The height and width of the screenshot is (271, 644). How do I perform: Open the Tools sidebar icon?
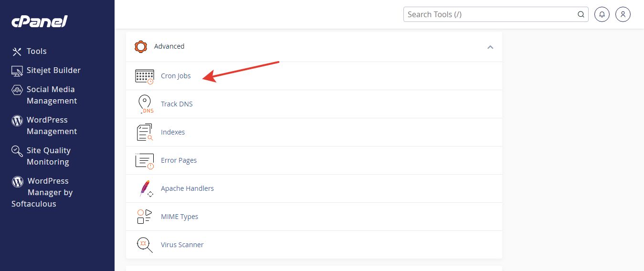pos(17,52)
